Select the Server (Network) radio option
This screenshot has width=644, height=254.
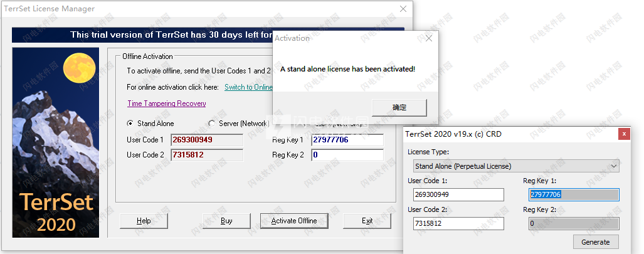(212, 124)
